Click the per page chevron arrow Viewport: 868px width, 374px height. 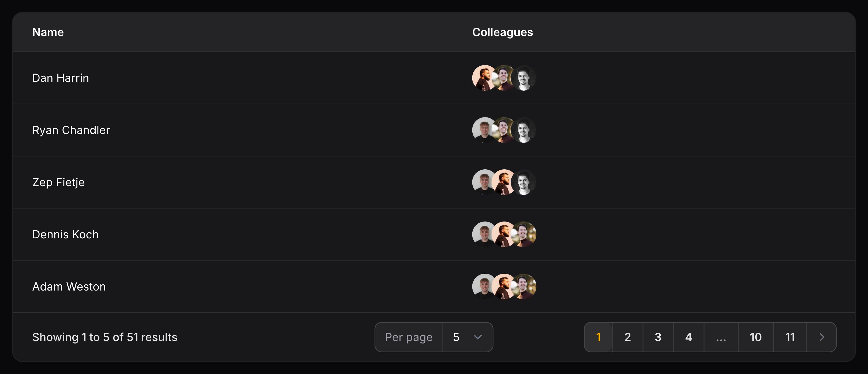pos(478,337)
